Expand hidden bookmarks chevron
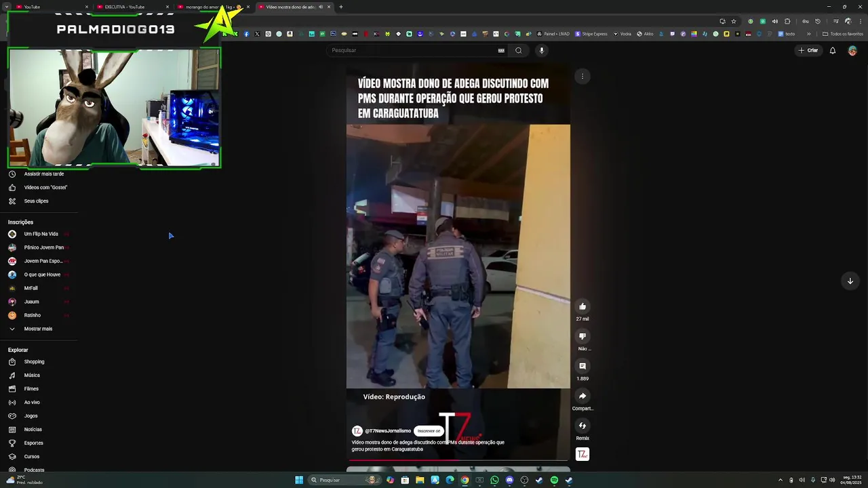This screenshot has height=488, width=868. tap(808, 34)
